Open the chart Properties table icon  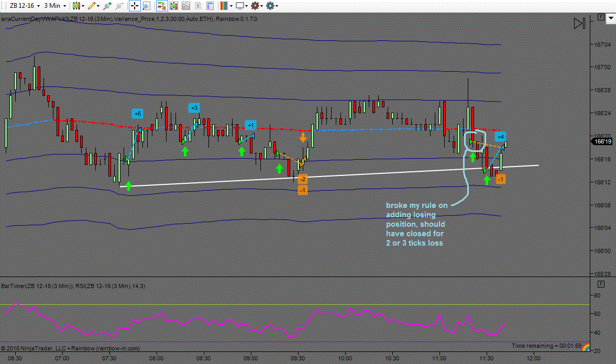pos(210,6)
